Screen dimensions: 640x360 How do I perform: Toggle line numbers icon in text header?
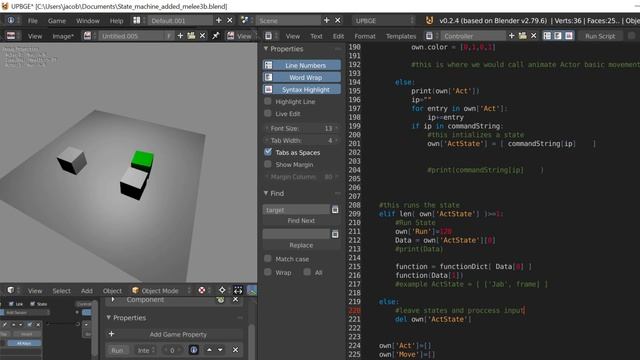547,36
